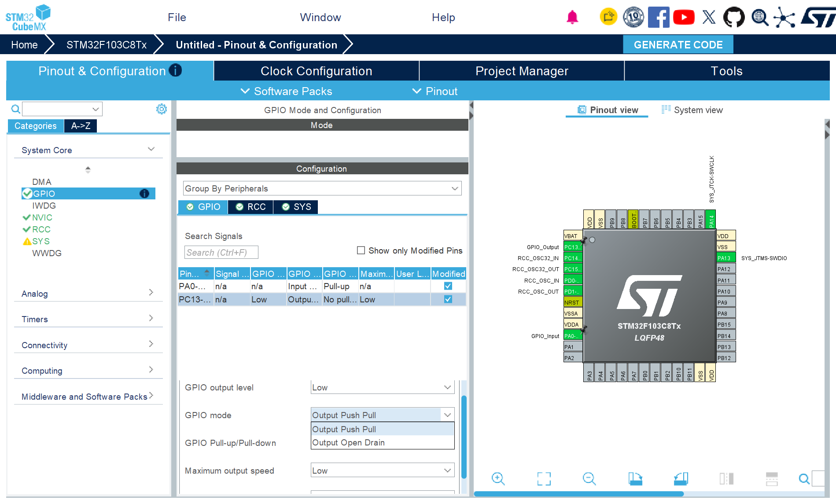The height and width of the screenshot is (504, 836).
Task: Switch to the System view tab
Action: 692,110
